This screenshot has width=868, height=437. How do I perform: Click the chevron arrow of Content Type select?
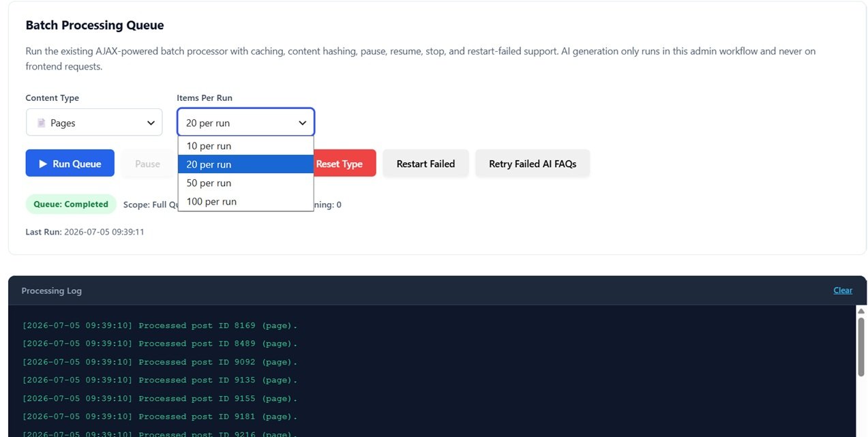151,123
